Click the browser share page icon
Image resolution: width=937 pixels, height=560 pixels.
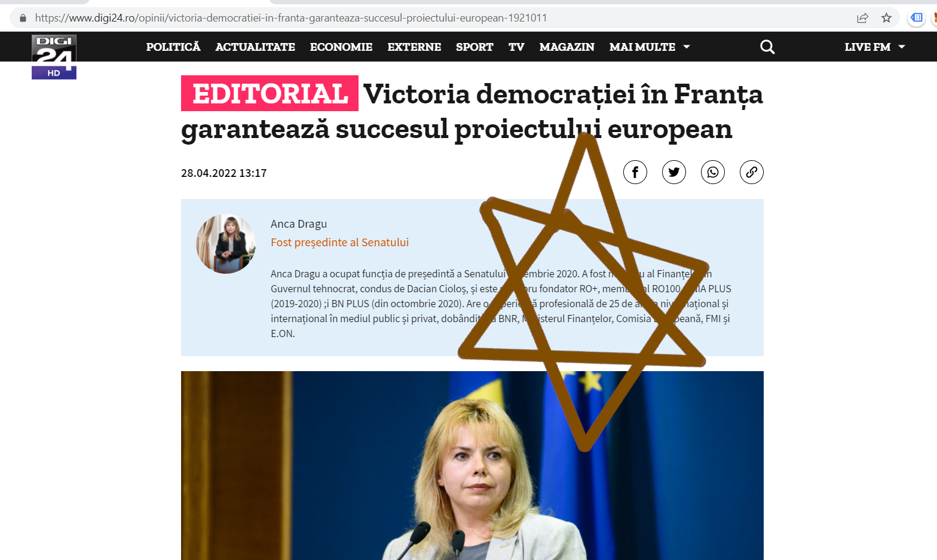[x=862, y=18]
